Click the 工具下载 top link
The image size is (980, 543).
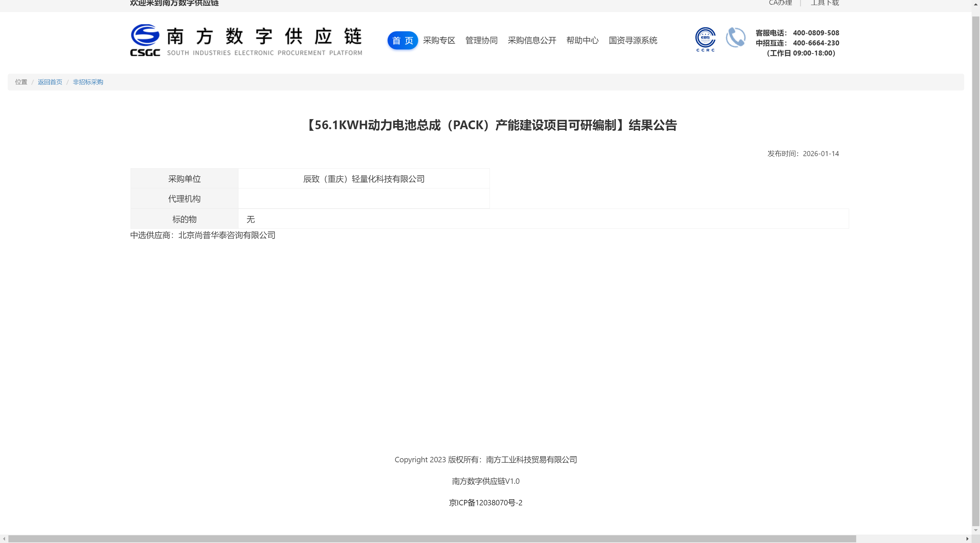[824, 3]
